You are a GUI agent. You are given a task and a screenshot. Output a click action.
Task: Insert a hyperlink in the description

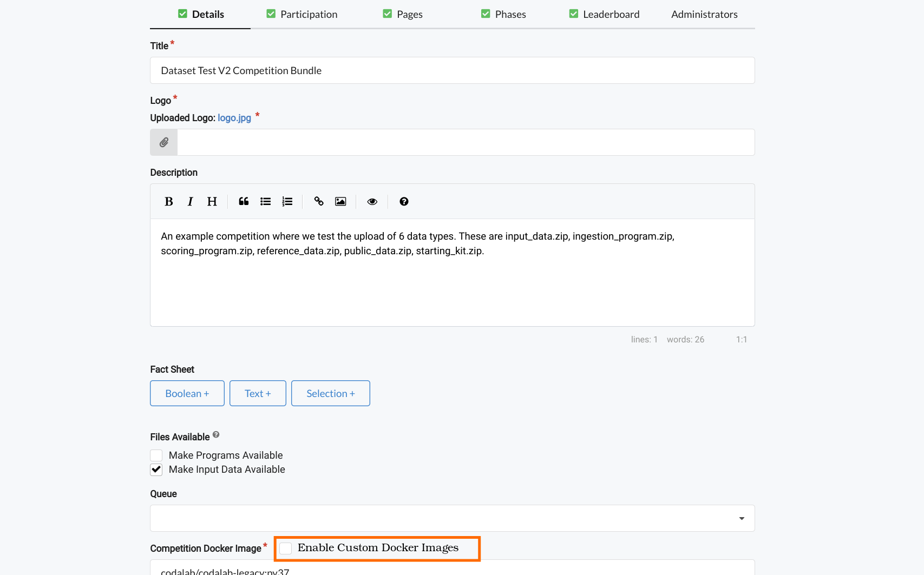[319, 201]
